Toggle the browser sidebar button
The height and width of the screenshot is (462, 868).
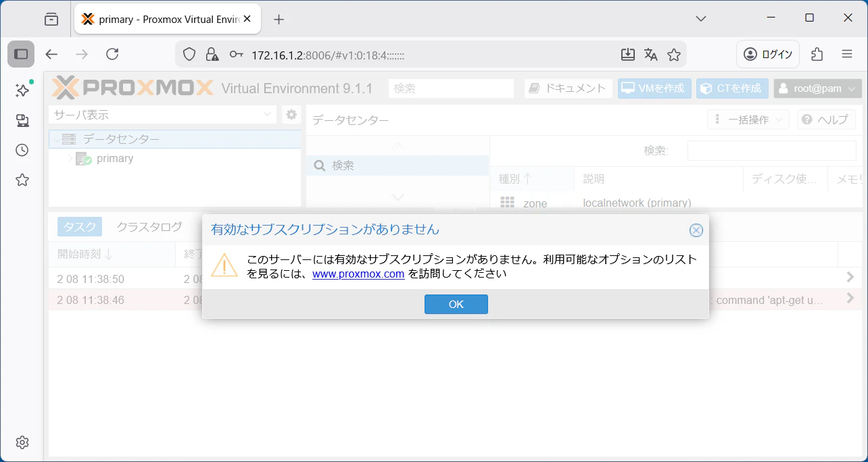tap(21, 54)
